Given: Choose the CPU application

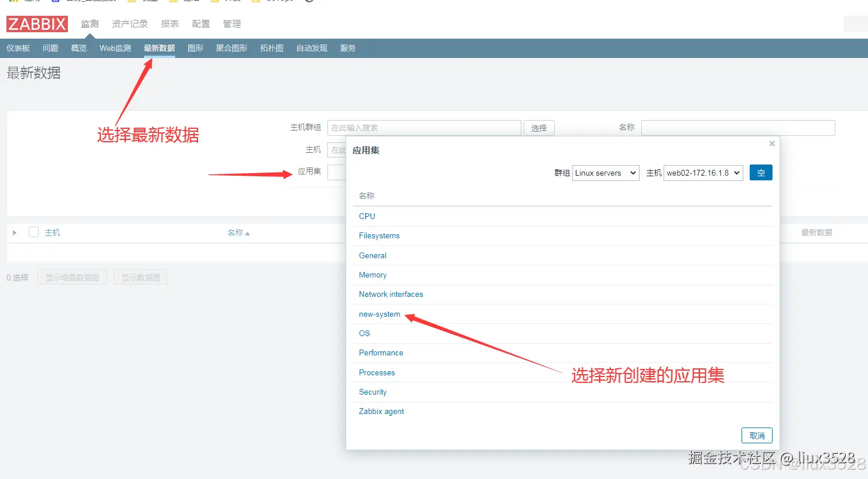Looking at the screenshot, I should click(x=367, y=216).
